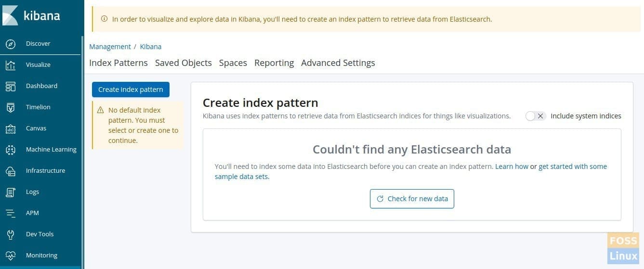Viewport: 644px width, 269px height.
Task: Click Check for new data button
Action: coord(412,199)
